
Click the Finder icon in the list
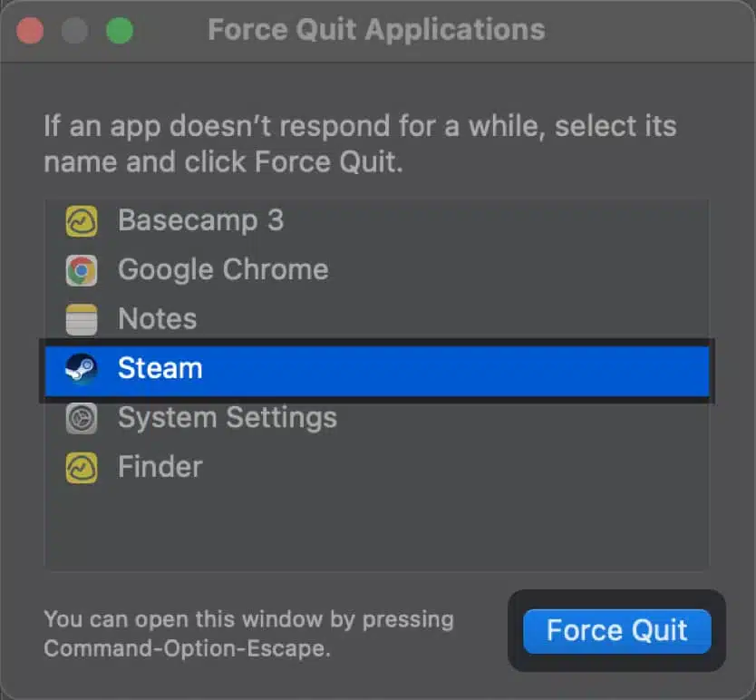click(x=81, y=466)
